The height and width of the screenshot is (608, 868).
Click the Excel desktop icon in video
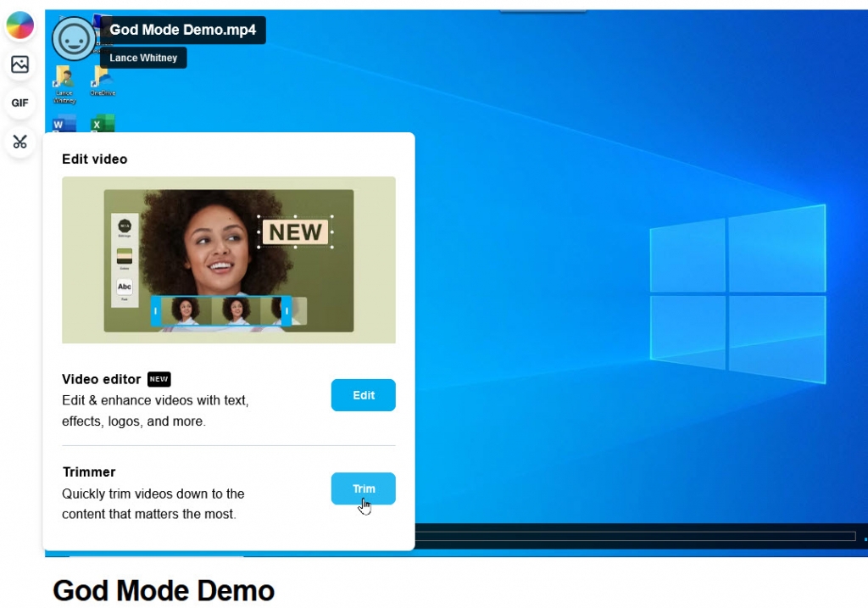point(103,124)
